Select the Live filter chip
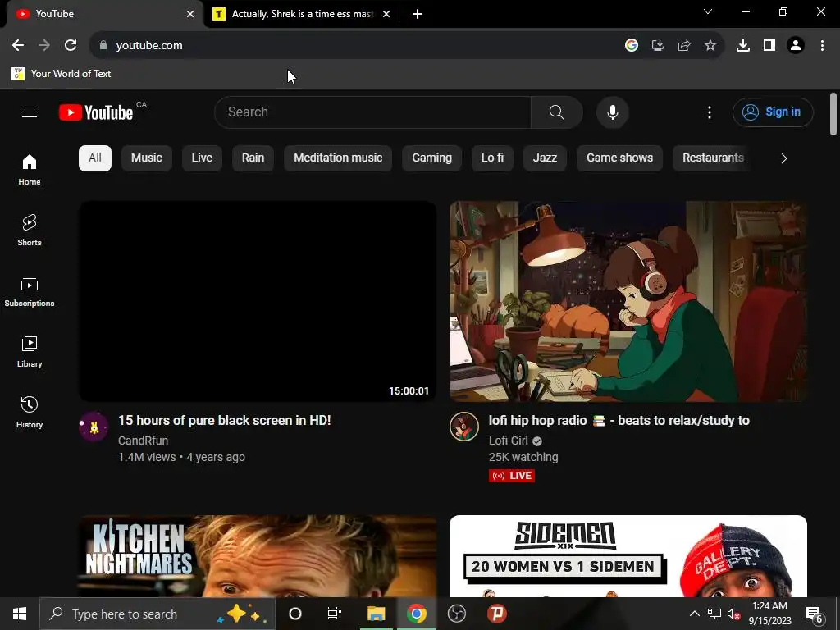Image resolution: width=840 pixels, height=630 pixels. (x=202, y=158)
